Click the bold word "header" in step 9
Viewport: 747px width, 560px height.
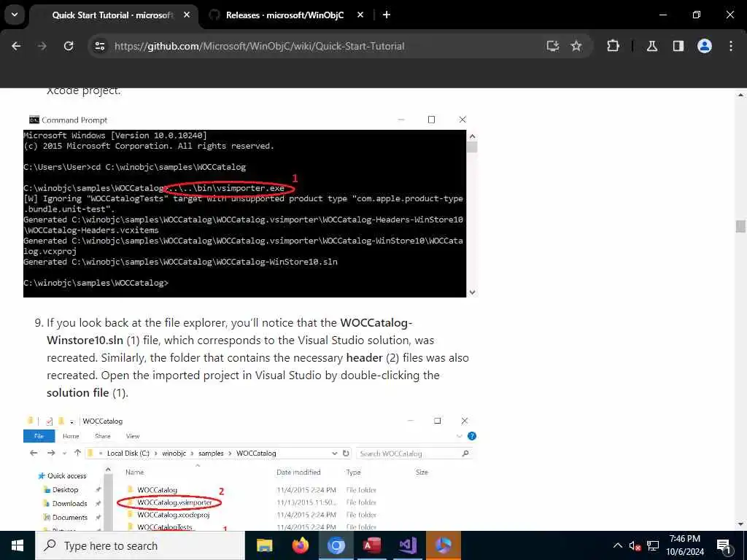point(365,357)
